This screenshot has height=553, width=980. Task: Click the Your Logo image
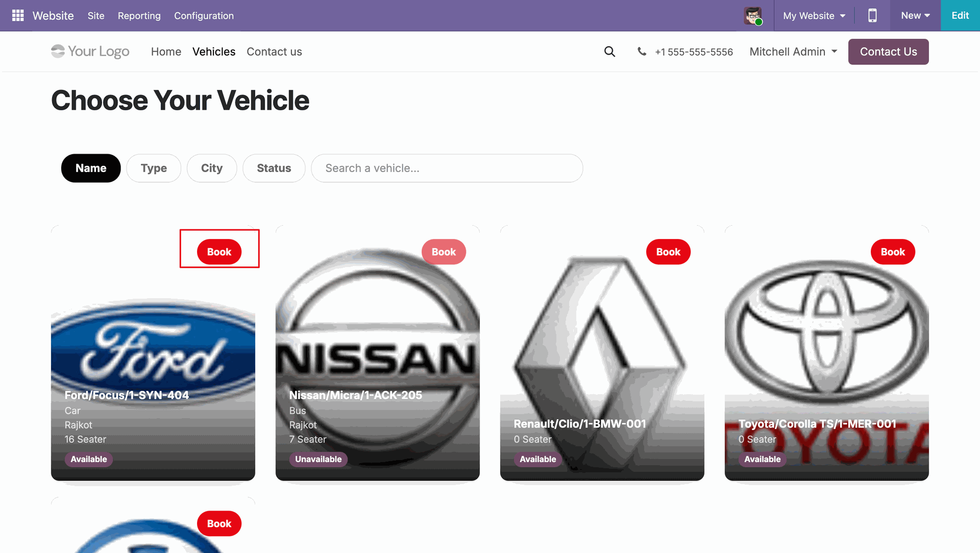pos(90,52)
